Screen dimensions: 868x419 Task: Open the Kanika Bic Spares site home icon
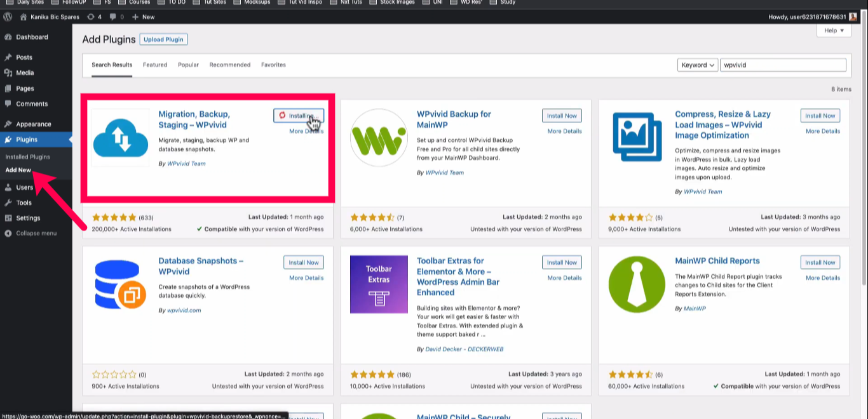click(x=24, y=17)
